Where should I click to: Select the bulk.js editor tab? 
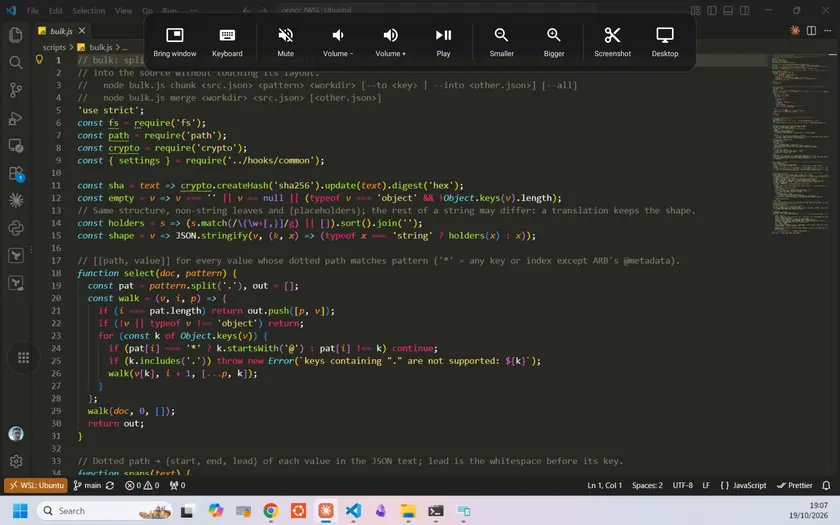pyautogui.click(x=61, y=31)
